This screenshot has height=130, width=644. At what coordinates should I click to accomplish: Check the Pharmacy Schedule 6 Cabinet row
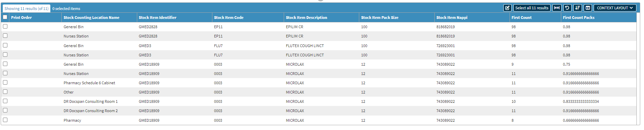coord(5,83)
